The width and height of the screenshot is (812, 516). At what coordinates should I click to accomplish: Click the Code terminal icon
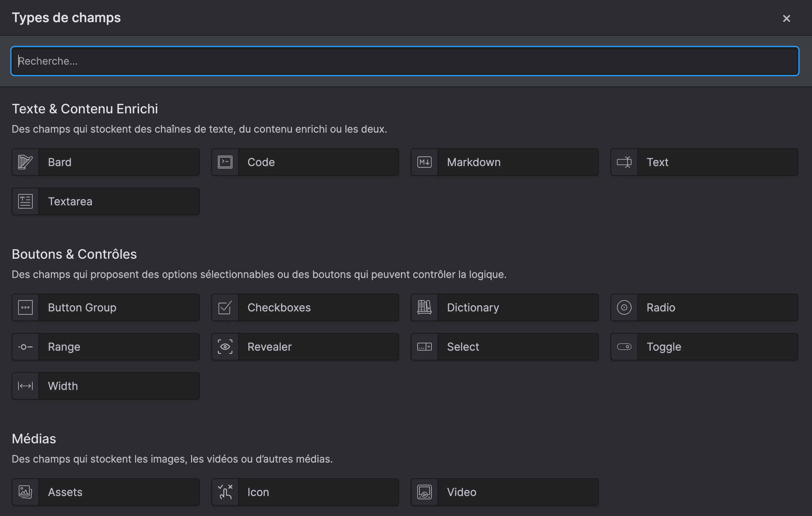(225, 162)
